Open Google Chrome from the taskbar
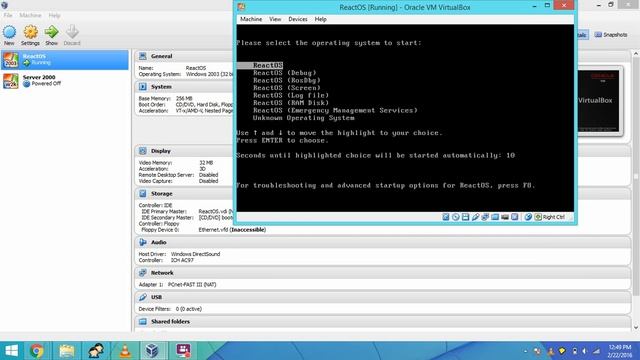The height and width of the screenshot is (360, 640). [37, 351]
